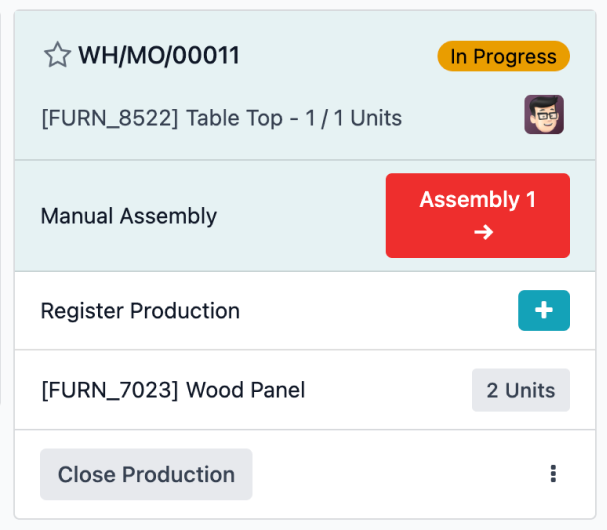The width and height of the screenshot is (607, 530).
Task: Open the three-dot options menu
Action: [x=553, y=474]
